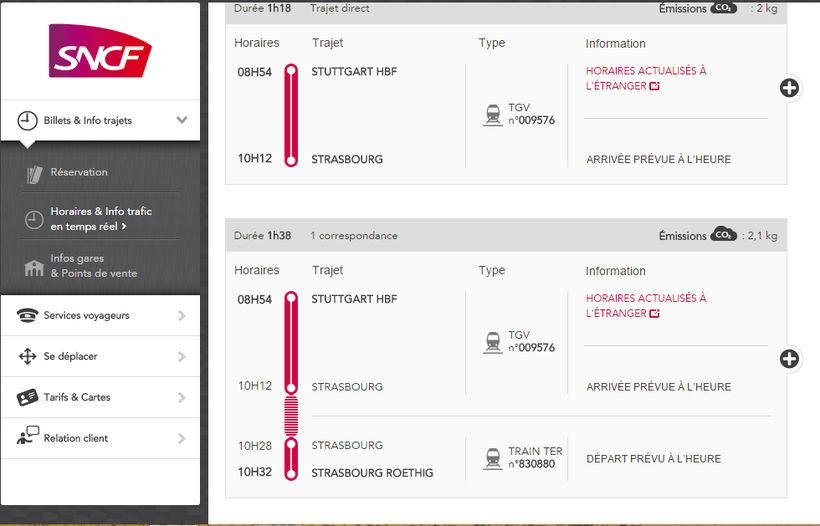Expand the first direct trip details with plus
Image resolution: width=820 pixels, height=526 pixels.
coord(789,88)
